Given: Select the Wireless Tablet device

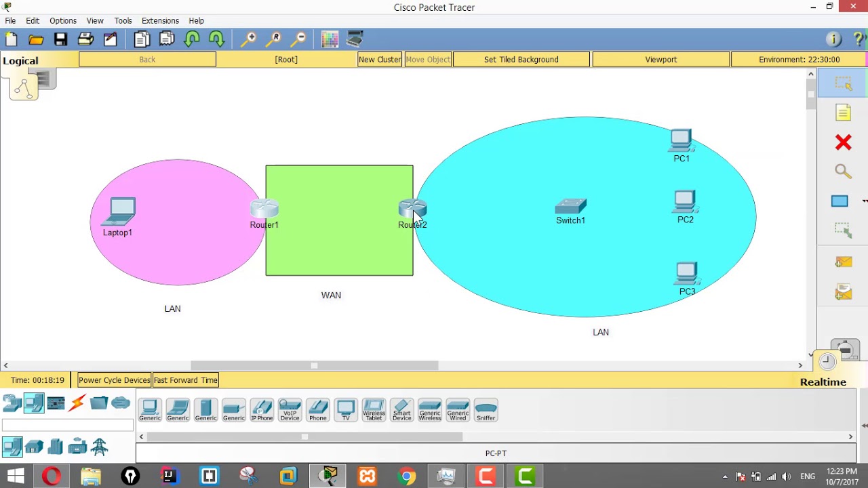Looking at the screenshot, I should tap(374, 410).
